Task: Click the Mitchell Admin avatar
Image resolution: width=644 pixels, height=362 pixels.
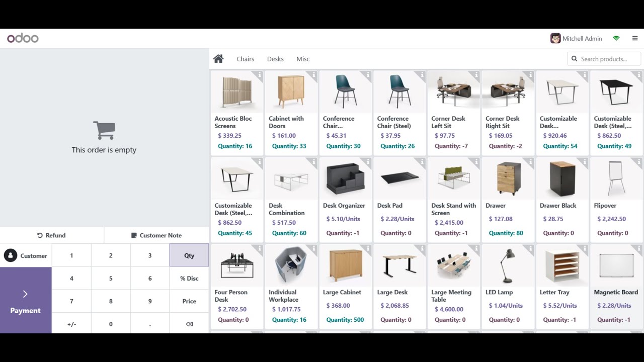Action: coord(555,38)
